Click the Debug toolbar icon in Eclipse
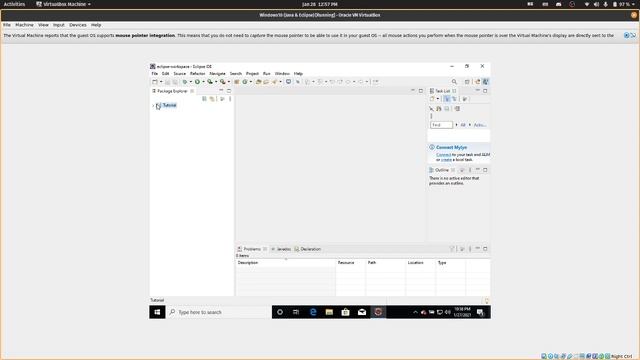Image resolution: width=640 pixels, height=360 pixels. point(185,82)
